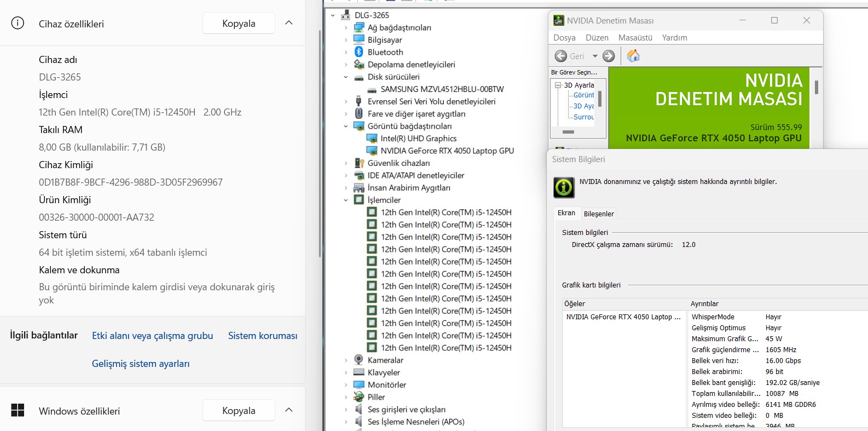Click the NVIDIA forward arrow icon
The width and height of the screenshot is (868, 431).
[609, 56]
